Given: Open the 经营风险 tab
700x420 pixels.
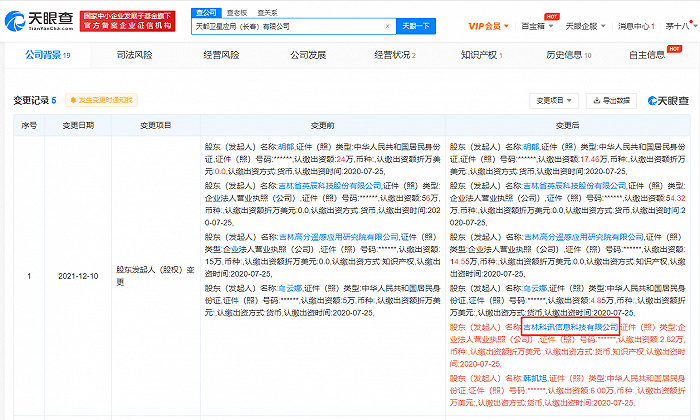Looking at the screenshot, I should 221,55.
